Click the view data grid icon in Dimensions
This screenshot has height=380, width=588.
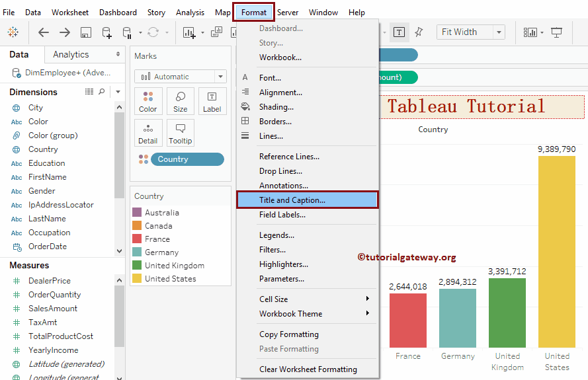(x=89, y=92)
